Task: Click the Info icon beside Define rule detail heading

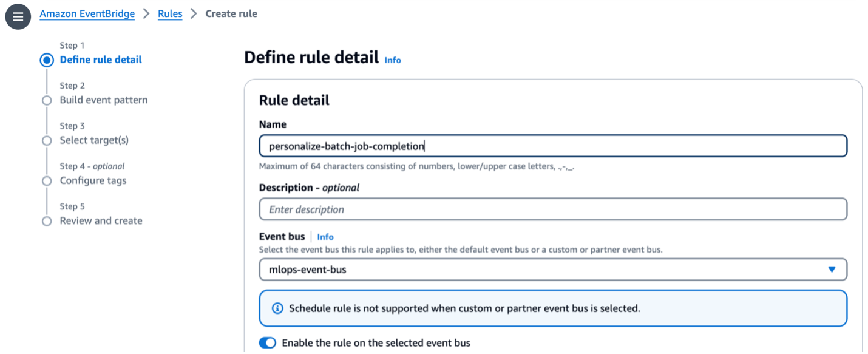Action: click(392, 60)
